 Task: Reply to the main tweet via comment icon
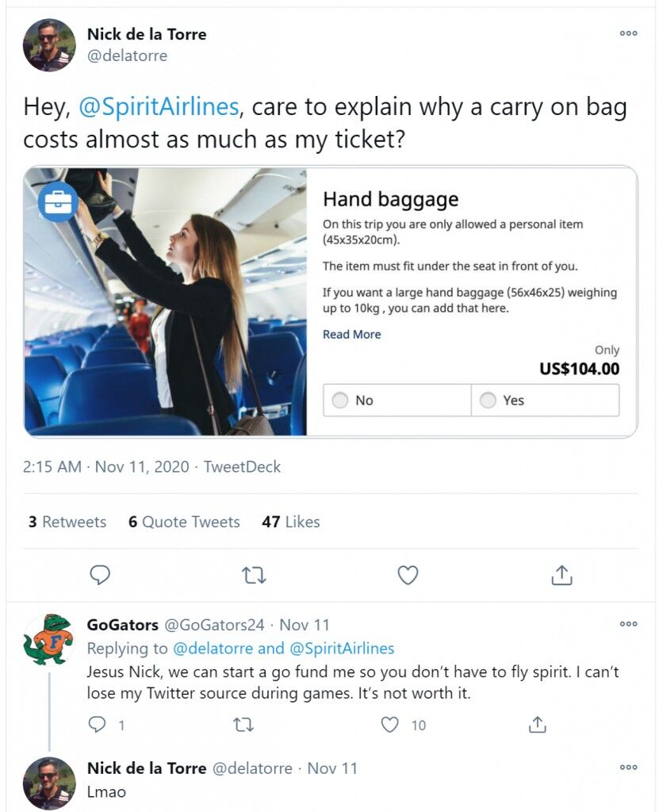(x=99, y=575)
